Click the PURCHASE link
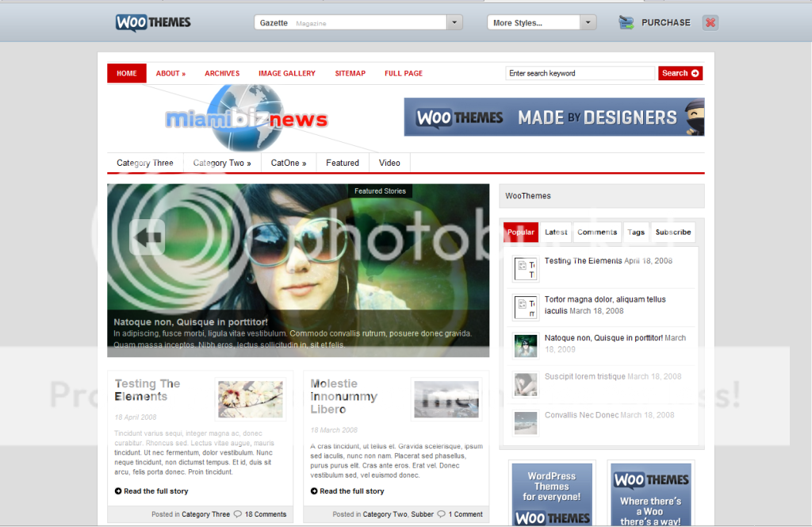 (666, 22)
